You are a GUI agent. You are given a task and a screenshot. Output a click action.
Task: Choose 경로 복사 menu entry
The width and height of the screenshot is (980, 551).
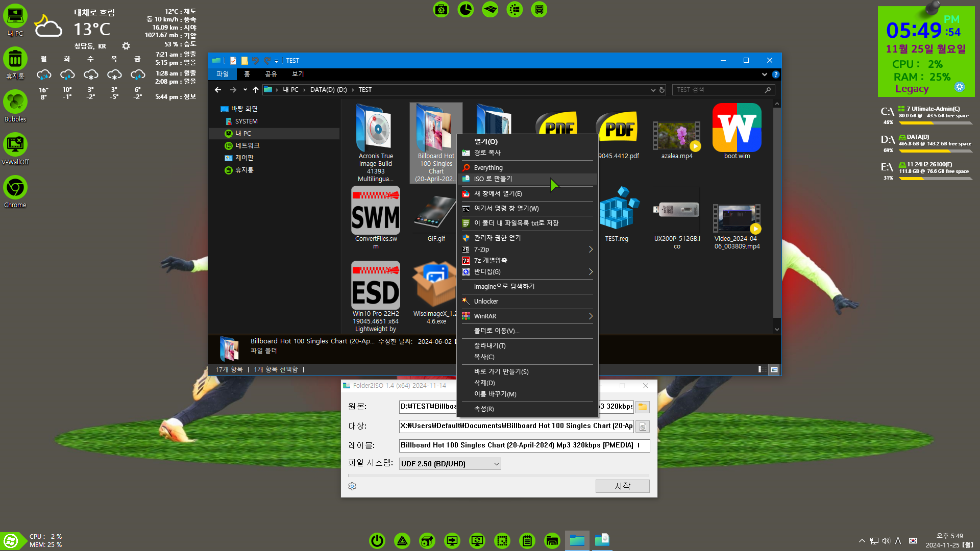coord(527,153)
